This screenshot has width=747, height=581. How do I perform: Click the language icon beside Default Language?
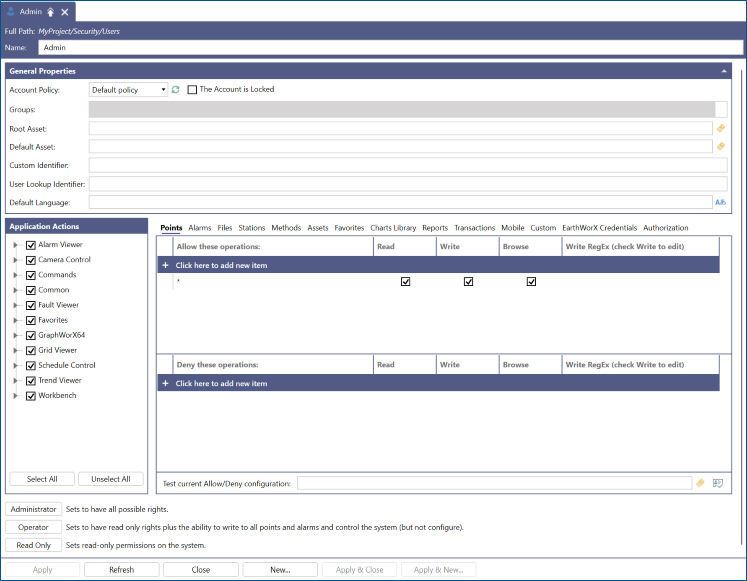pyautogui.click(x=720, y=202)
